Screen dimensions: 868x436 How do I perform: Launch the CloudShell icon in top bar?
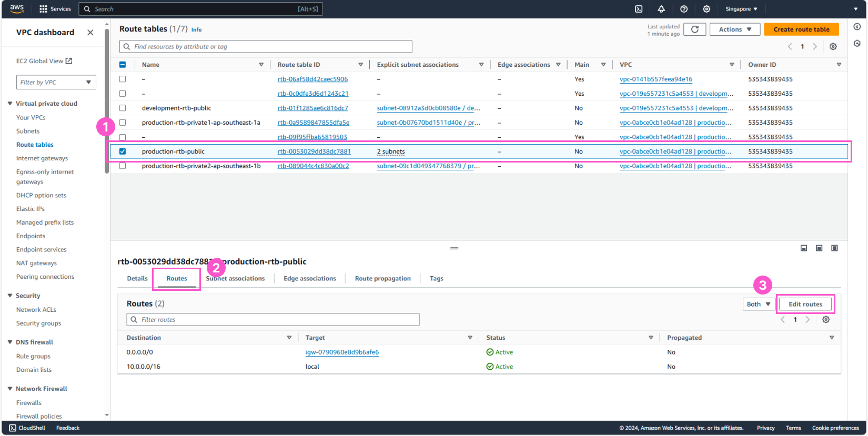[639, 9]
